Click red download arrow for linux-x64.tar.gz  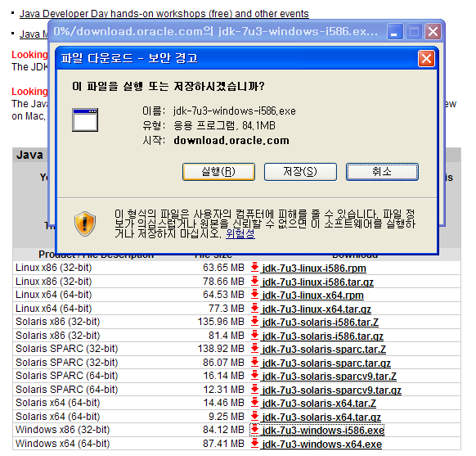pos(254,308)
